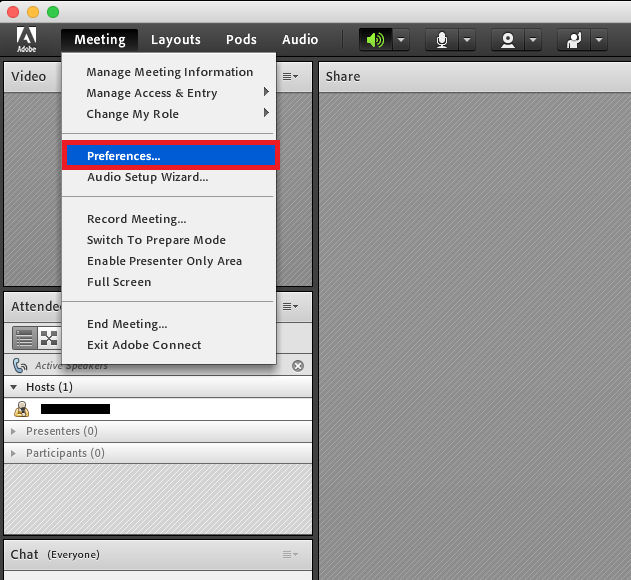Screen dimensions: 631x580
Task: Open the Layouts menu
Action: (176, 39)
